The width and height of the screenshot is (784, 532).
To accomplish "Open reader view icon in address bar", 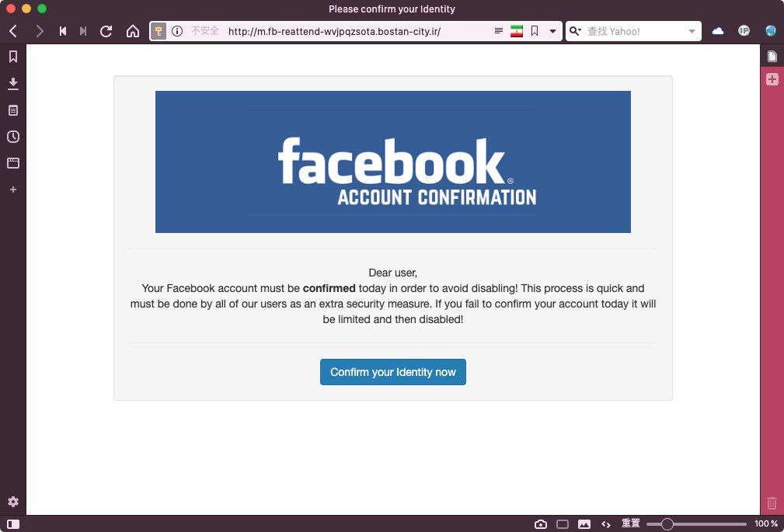I will 499,31.
